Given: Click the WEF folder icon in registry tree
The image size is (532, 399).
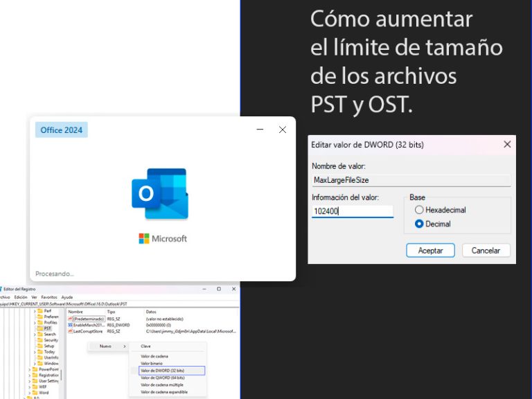Looking at the screenshot, I should (x=35, y=387).
